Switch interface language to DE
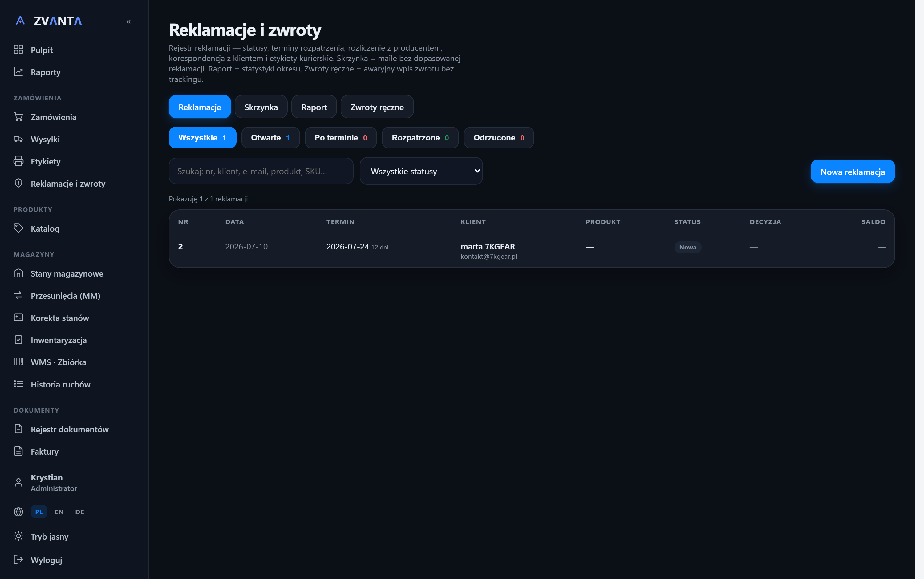 tap(80, 512)
